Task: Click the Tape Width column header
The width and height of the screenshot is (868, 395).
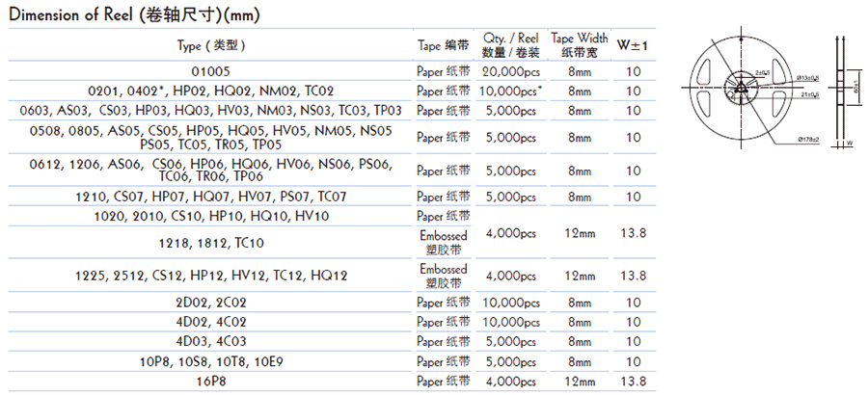Action: point(580,44)
